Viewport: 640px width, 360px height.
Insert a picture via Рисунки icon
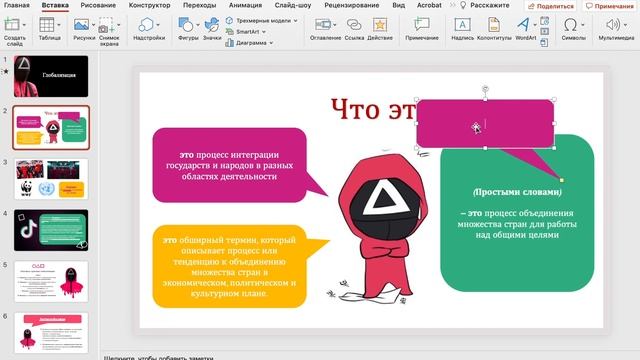point(81,25)
